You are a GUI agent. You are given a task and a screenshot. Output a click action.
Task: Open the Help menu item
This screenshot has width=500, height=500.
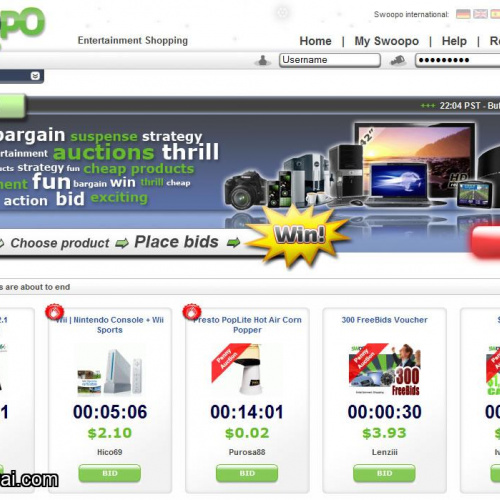pos(454,41)
